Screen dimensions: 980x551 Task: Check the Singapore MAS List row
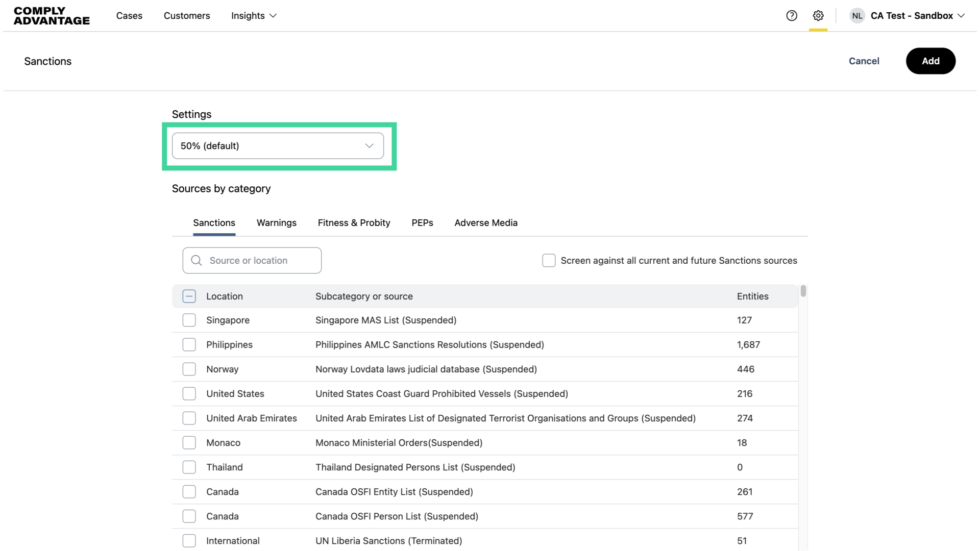[x=189, y=320]
